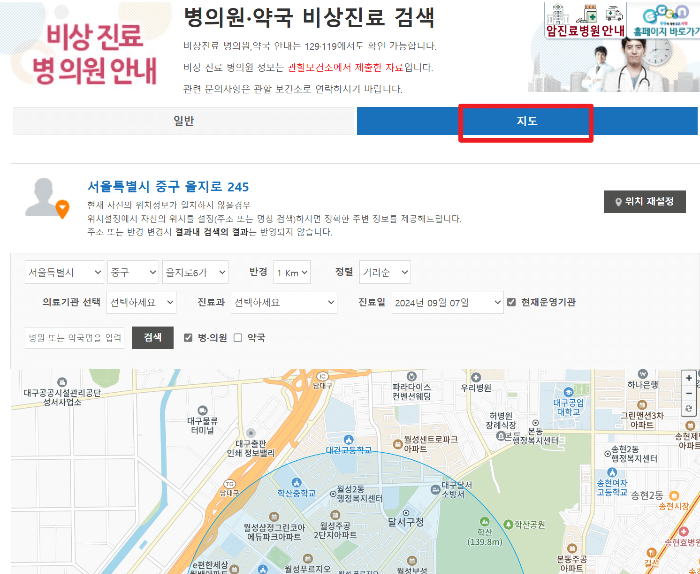Image resolution: width=700 pixels, height=574 pixels.
Task: Click 남대구 IC interchange marker
Action: click(x=323, y=376)
